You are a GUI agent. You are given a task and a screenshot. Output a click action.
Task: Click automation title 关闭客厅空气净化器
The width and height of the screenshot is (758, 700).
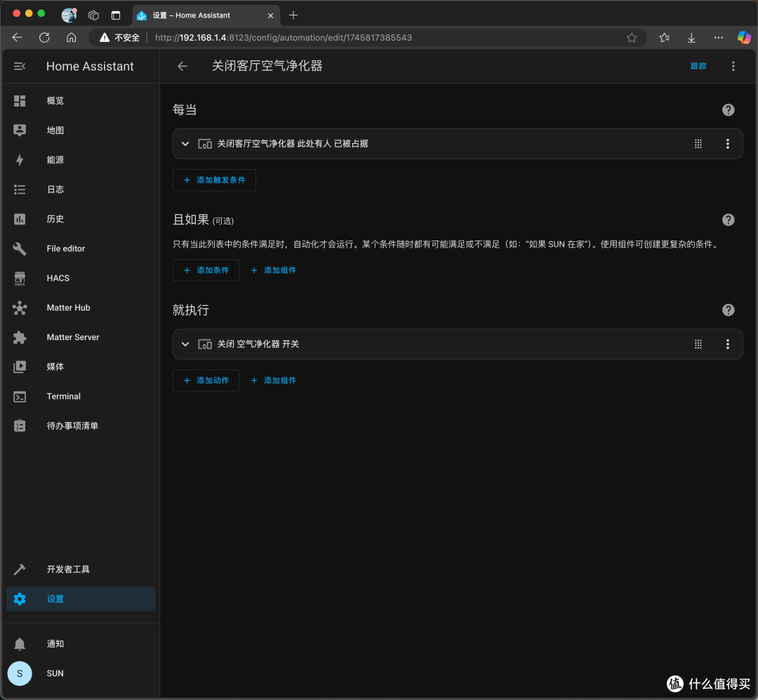[267, 66]
